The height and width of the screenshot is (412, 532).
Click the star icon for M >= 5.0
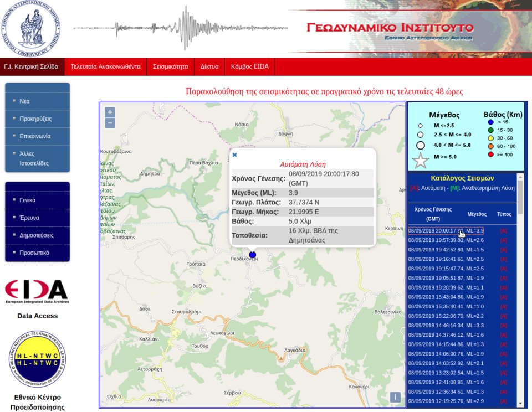420,161
